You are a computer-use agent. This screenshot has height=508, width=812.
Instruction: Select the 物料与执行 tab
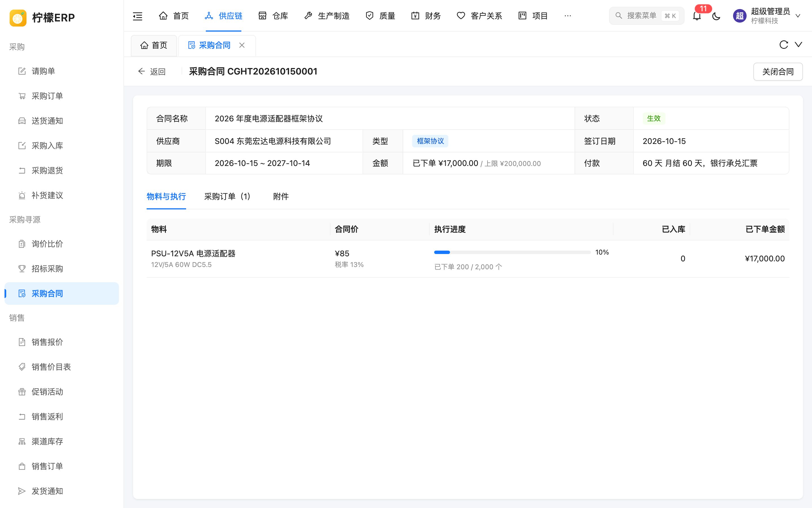click(x=166, y=196)
